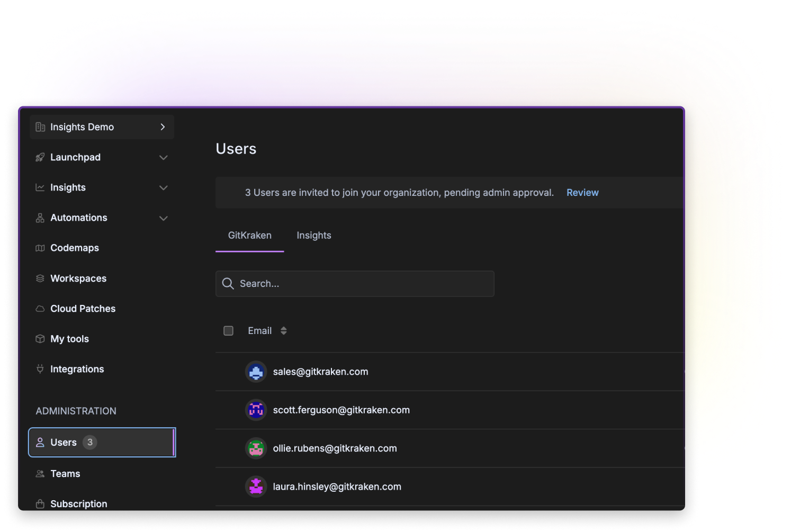Select ollie.rubens@gitkraken.com email
This screenshot has height=532, width=791.
(335, 448)
